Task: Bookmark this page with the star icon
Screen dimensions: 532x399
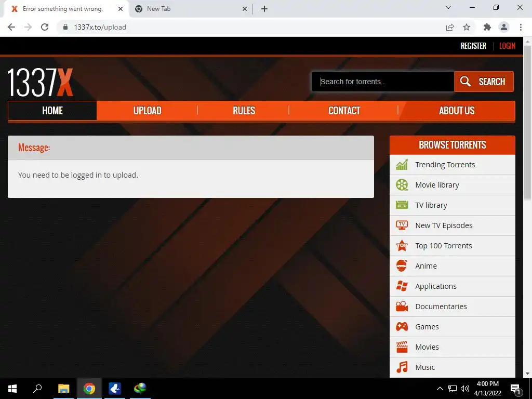Action: point(467,27)
